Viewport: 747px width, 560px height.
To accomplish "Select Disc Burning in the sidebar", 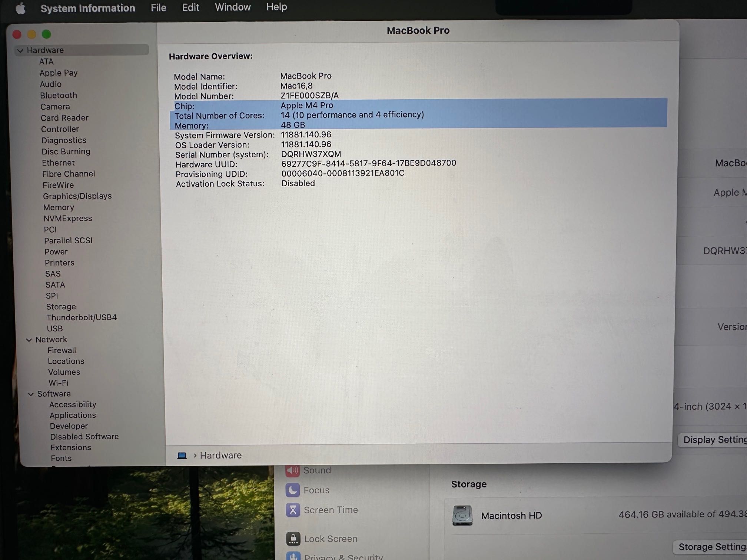I will point(66,151).
